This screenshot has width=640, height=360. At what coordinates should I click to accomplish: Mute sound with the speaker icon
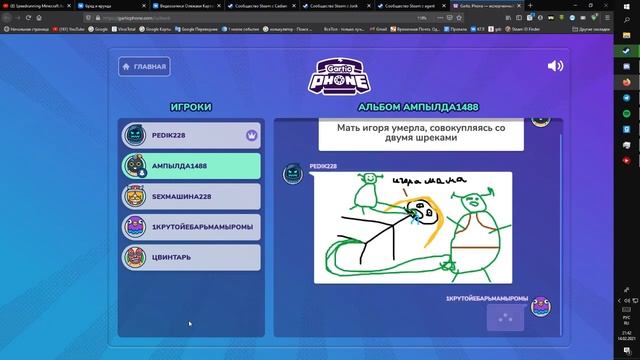[555, 66]
